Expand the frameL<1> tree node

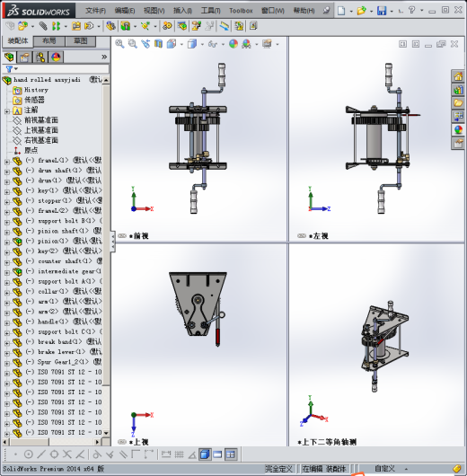7,162
